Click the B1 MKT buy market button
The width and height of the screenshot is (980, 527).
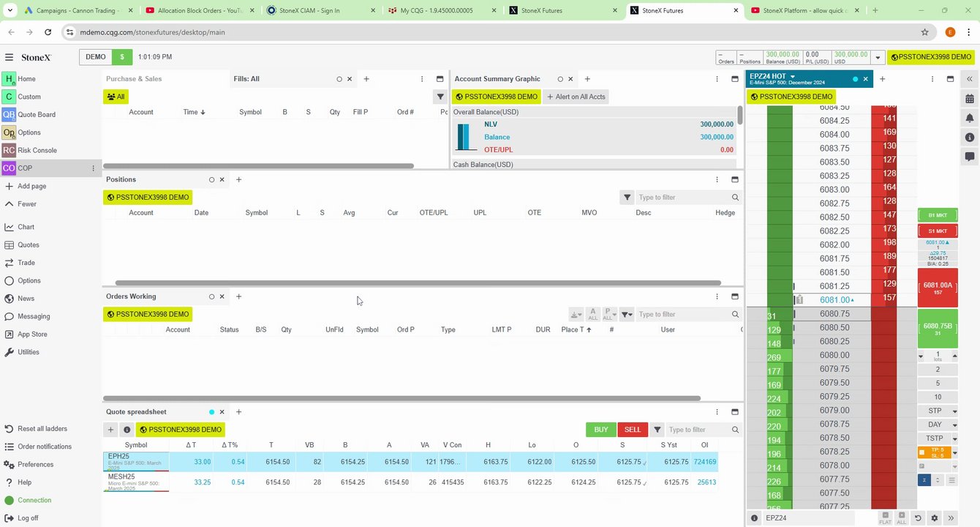pos(938,216)
